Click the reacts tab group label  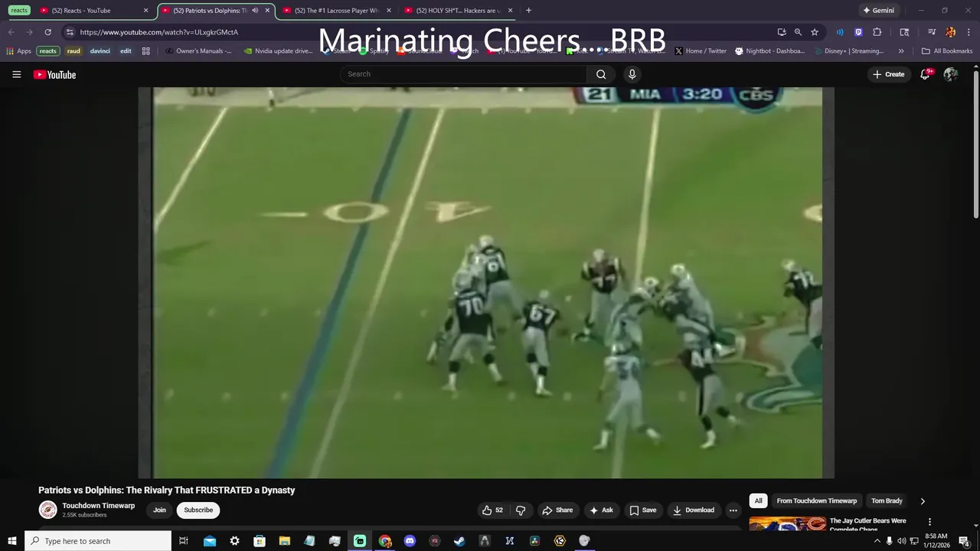coord(19,11)
